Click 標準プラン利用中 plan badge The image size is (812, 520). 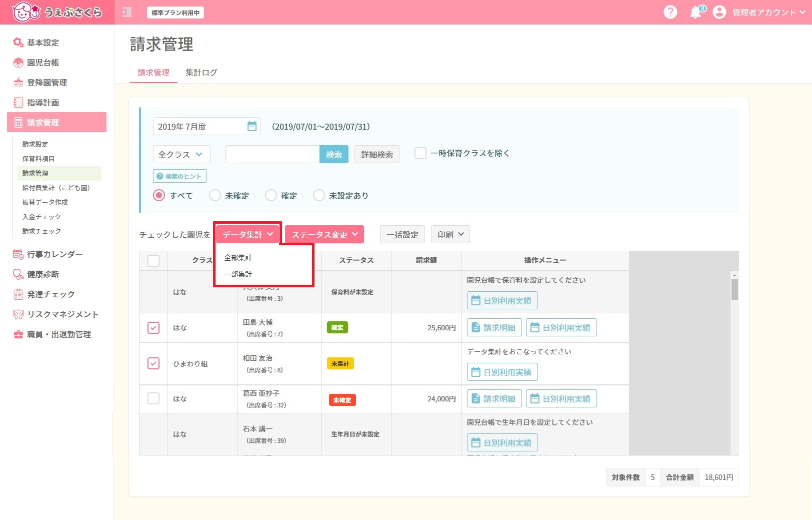click(x=175, y=13)
